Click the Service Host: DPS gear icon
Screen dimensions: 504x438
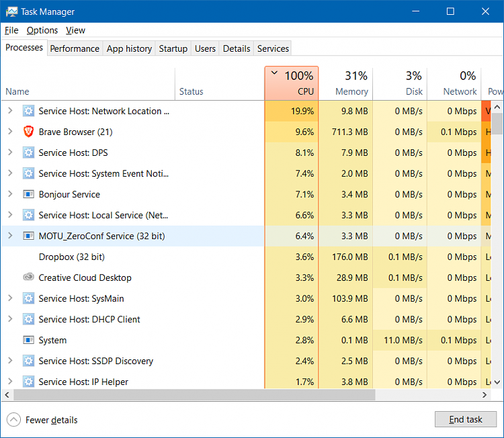[x=28, y=152]
